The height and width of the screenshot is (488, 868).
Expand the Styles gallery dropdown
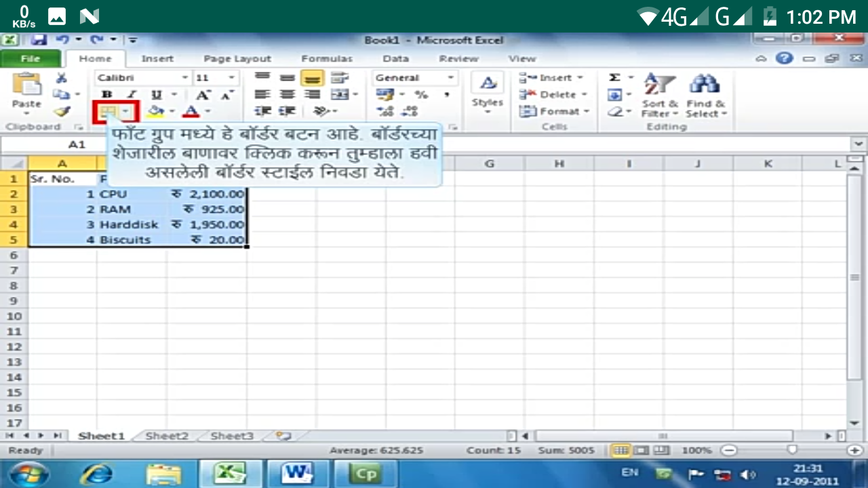pos(488,93)
